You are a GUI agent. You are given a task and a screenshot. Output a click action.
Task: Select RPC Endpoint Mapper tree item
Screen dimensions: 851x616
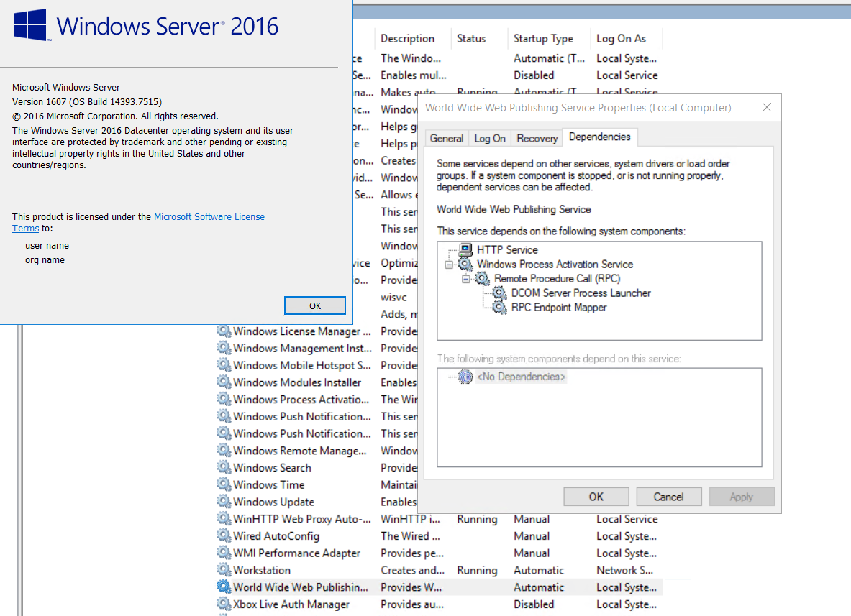click(x=559, y=308)
